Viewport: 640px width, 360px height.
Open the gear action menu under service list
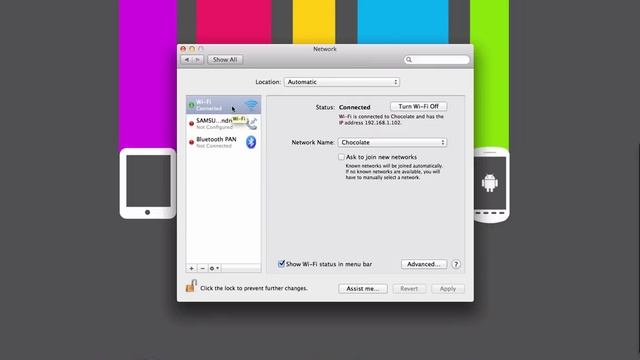[x=214, y=268]
